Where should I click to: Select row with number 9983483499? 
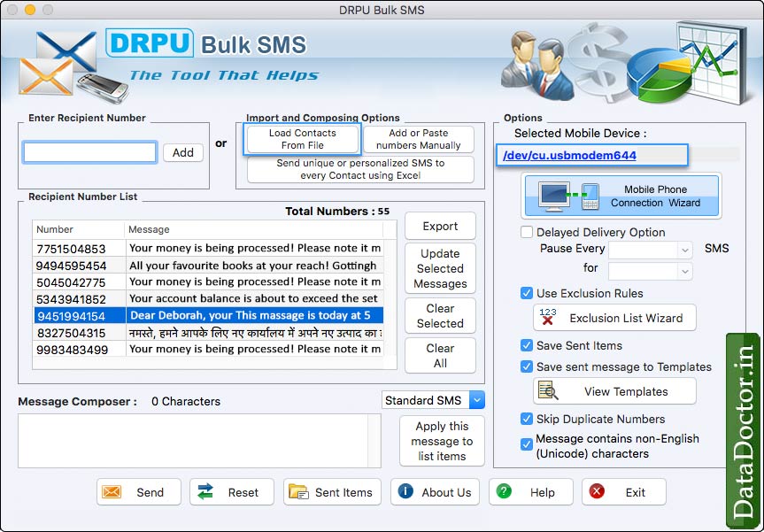pyautogui.click(x=208, y=350)
